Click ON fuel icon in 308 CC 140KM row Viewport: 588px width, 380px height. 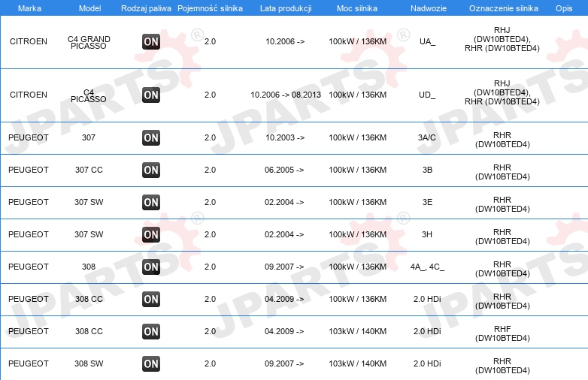coord(151,331)
